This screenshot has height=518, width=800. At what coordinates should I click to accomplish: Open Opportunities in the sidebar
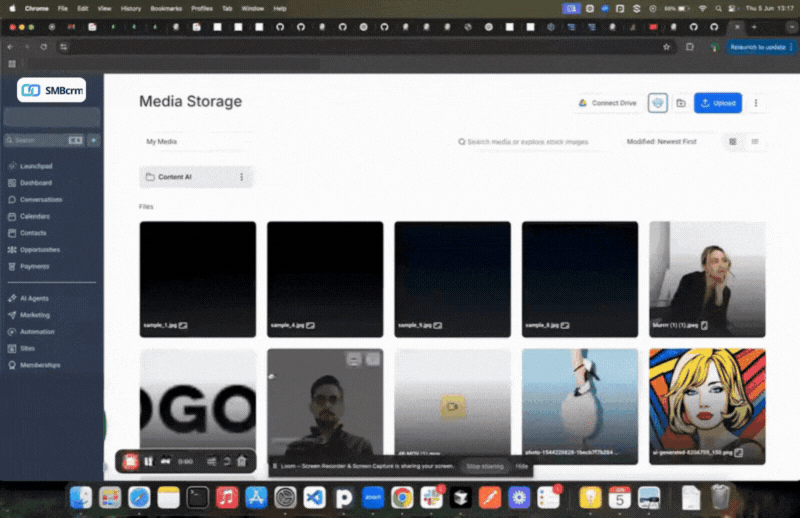[x=34, y=250]
